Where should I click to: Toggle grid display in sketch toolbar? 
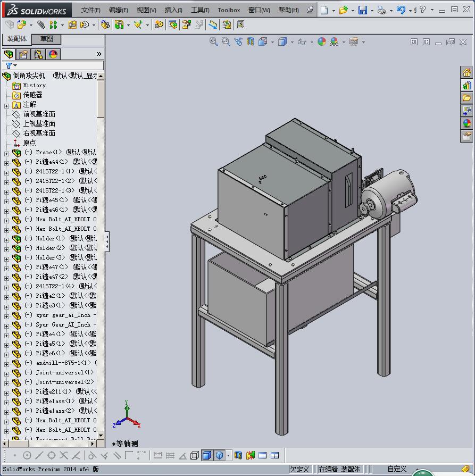(170, 455)
